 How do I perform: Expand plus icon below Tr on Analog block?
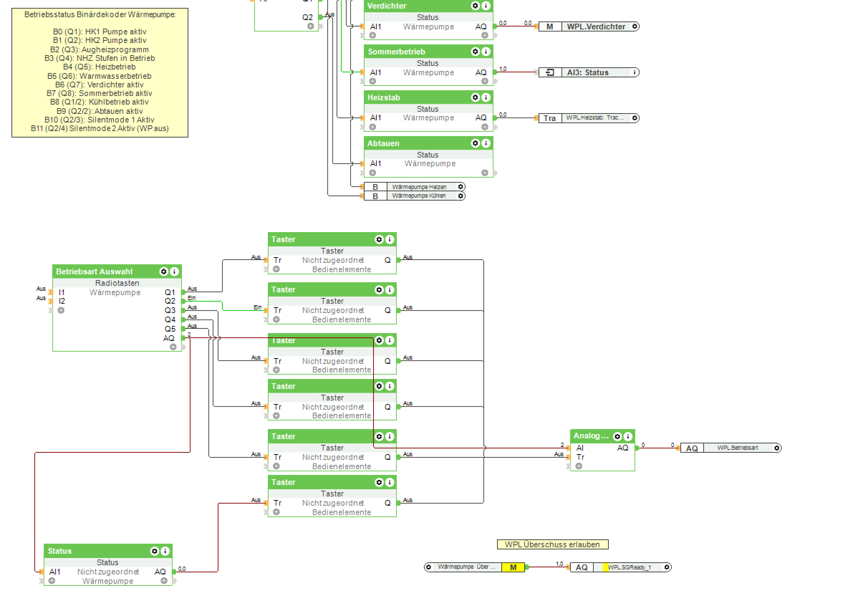coord(579,466)
